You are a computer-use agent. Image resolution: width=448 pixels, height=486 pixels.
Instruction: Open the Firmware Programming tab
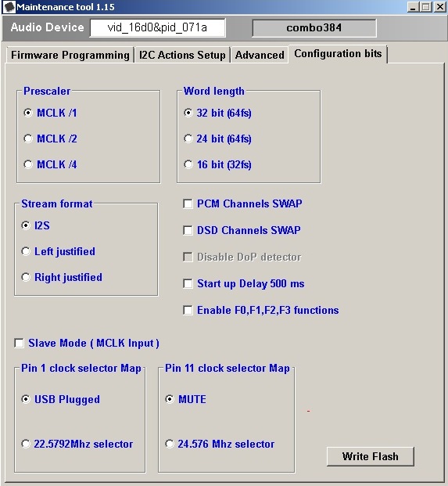coord(70,55)
